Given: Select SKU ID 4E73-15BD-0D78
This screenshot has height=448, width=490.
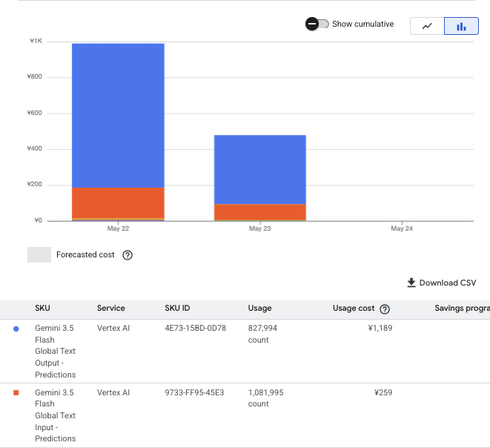Looking at the screenshot, I should [195, 329].
